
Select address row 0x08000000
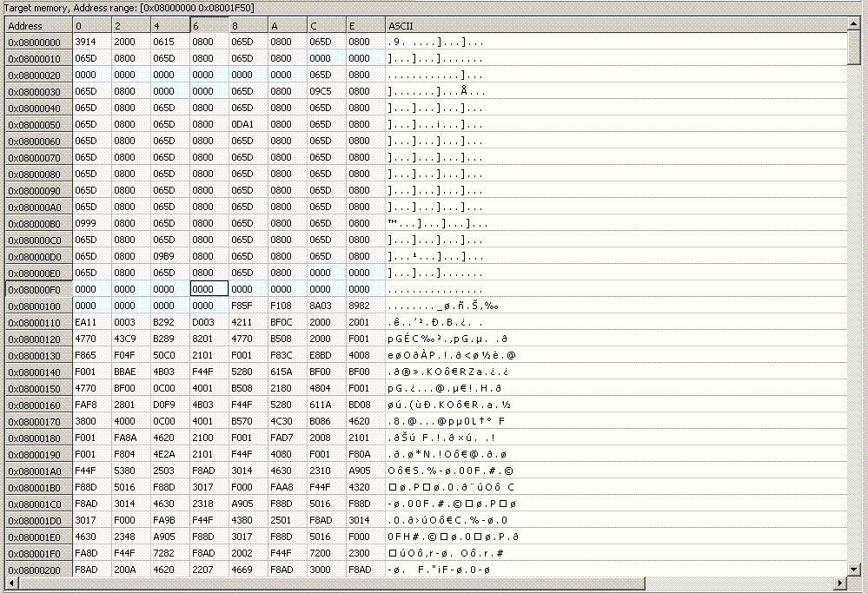(38, 43)
